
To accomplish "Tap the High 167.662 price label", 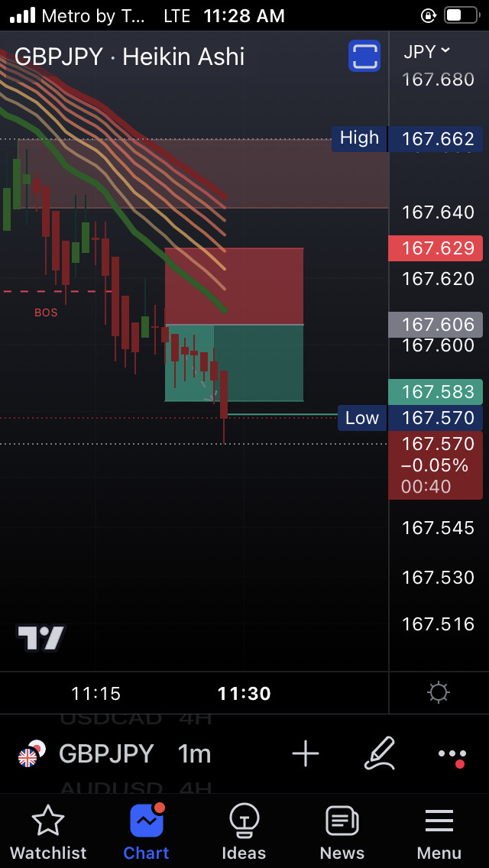I will click(407, 138).
